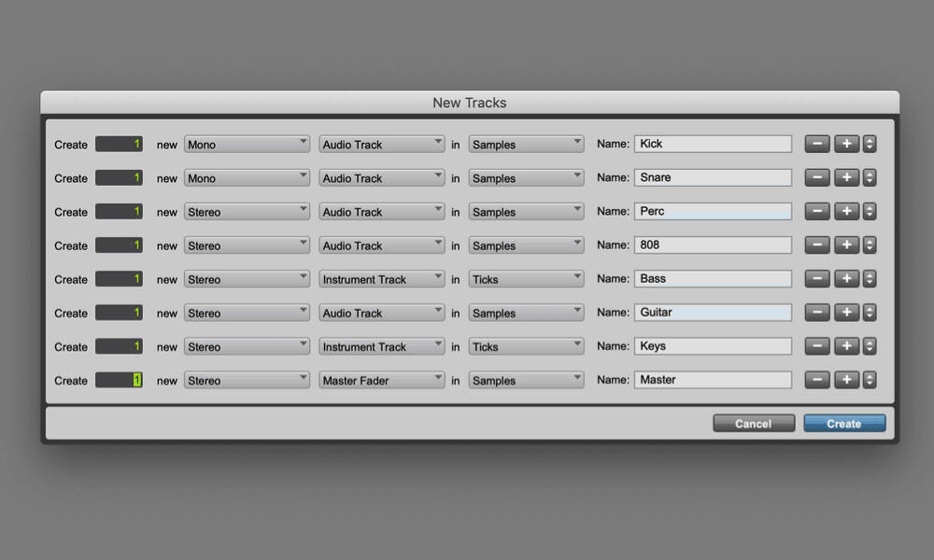Click the track count field for Kick
The image size is (934, 560).
(x=120, y=144)
